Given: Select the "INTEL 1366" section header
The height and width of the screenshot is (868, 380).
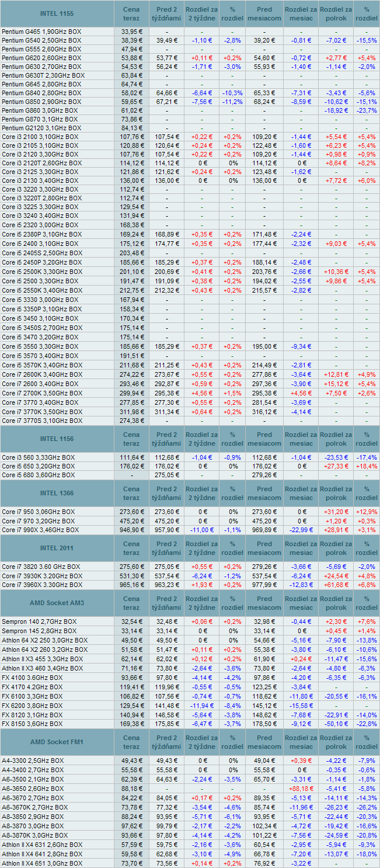Looking at the screenshot, I should (57, 494).
